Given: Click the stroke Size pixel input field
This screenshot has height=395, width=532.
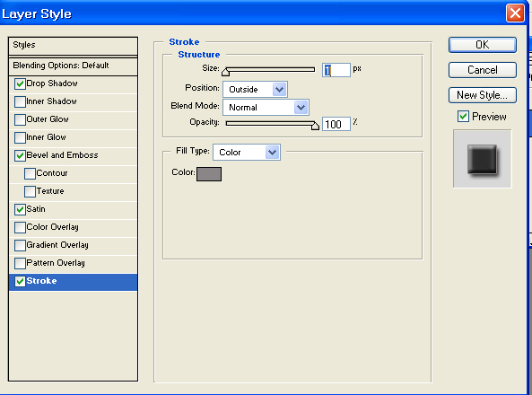Looking at the screenshot, I should [x=336, y=70].
